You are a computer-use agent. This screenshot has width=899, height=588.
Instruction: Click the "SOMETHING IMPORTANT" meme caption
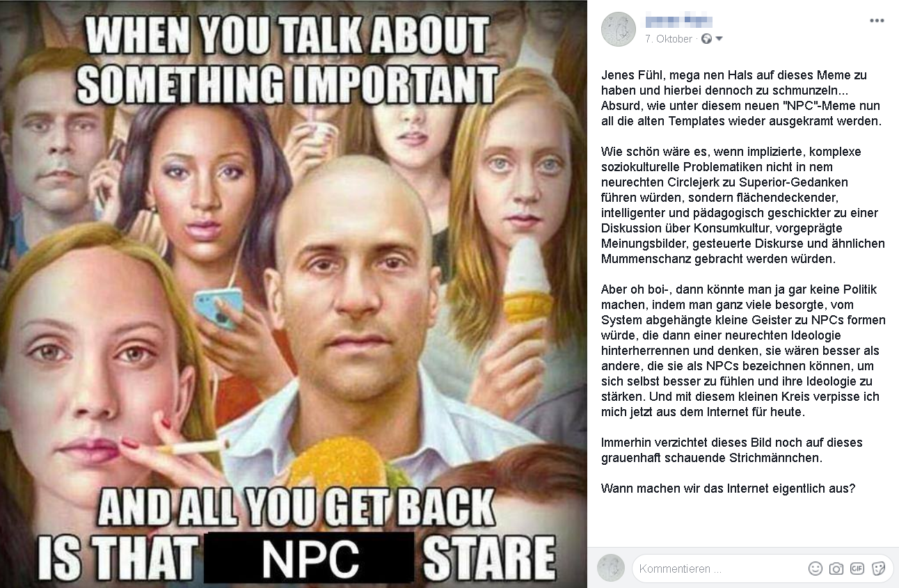pos(287,86)
